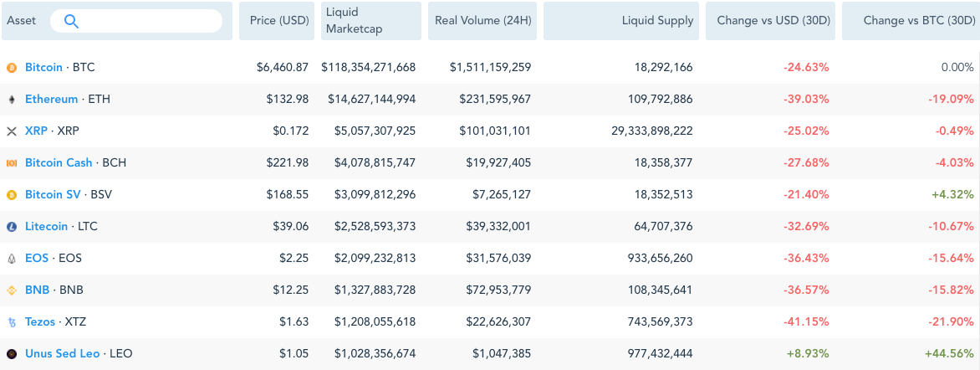Viewport: 980px width, 370px height.
Task: Click the XRP logo icon
Action: coord(11,131)
